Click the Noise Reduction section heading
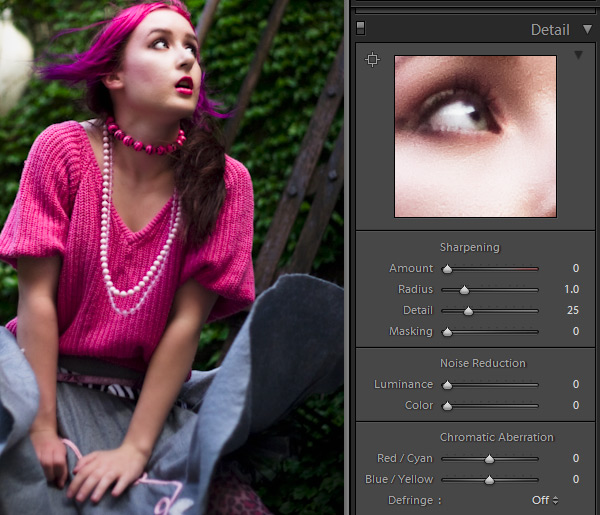 (x=483, y=363)
